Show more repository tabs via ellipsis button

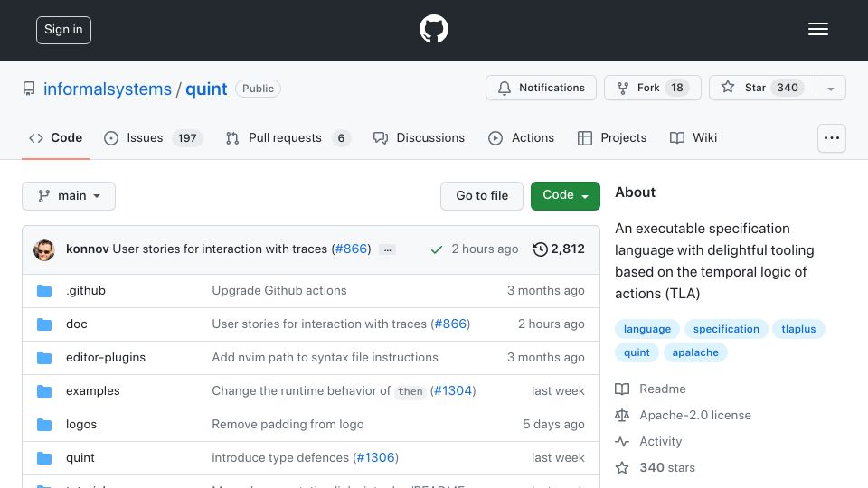click(832, 138)
